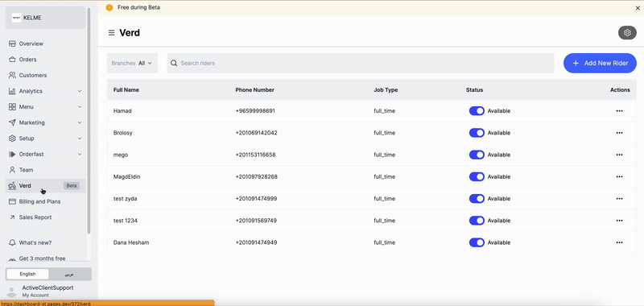Click the Full Name column header
Image resolution: width=644 pixels, height=306 pixels.
click(x=126, y=90)
